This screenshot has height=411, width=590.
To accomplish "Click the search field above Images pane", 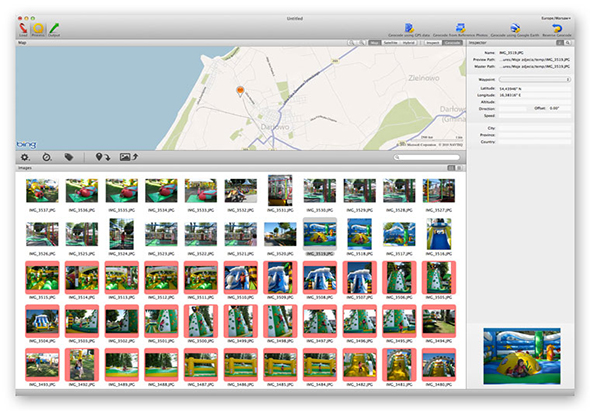I will (427, 157).
